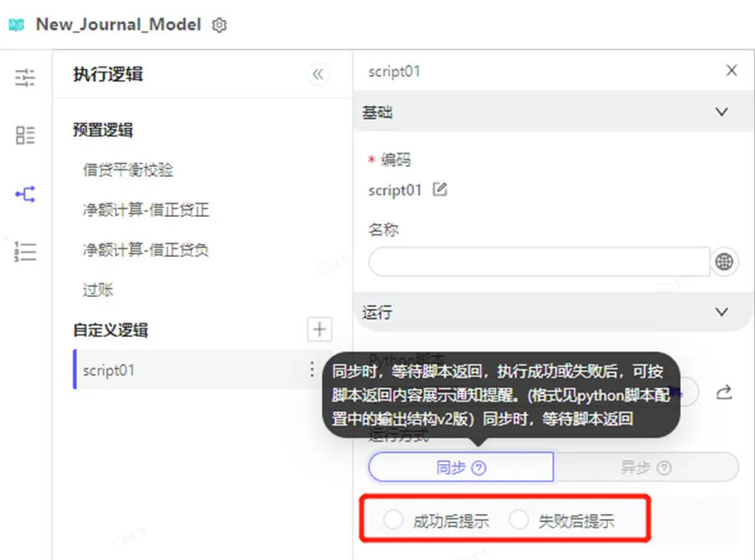Image resolution: width=755 pixels, height=560 pixels.
Task: Add custom logic with the plus button
Action: coord(319,330)
